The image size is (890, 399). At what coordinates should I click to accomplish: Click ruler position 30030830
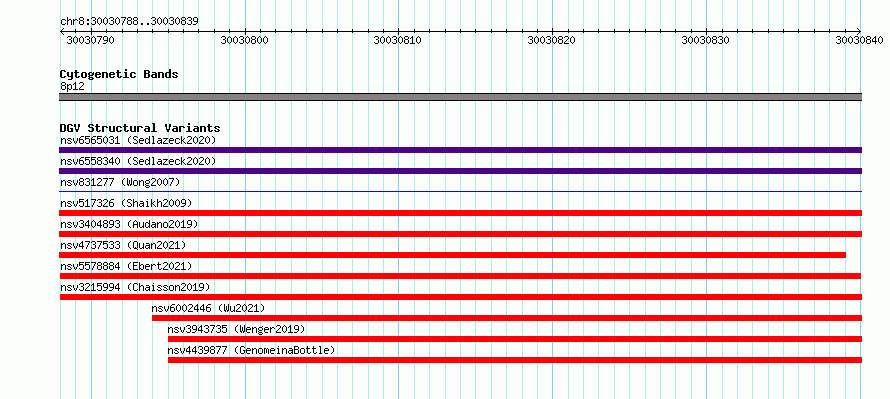(x=706, y=40)
